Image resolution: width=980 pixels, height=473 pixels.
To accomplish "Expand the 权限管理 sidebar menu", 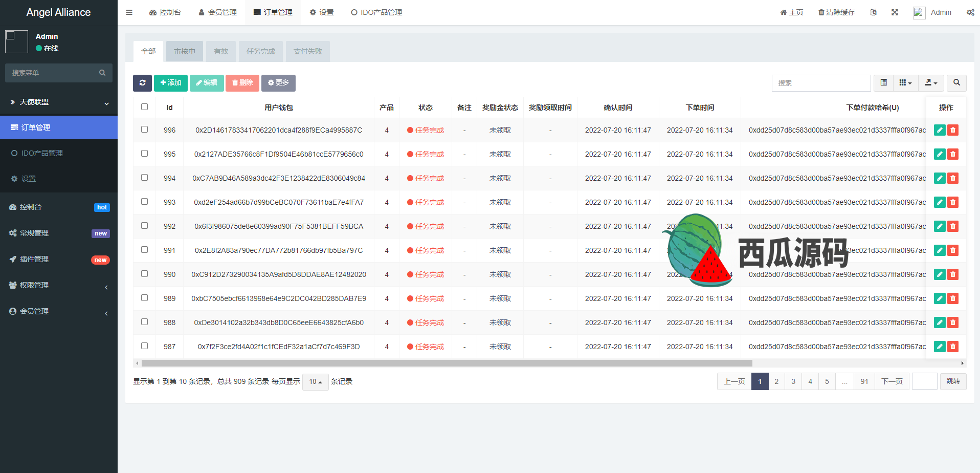I will [x=59, y=285].
